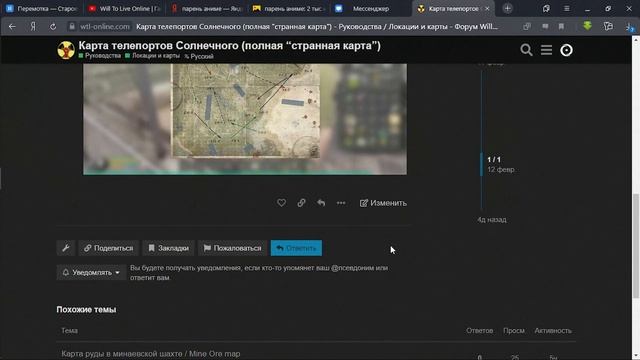Viewport: 640px width, 360px height.
Task: Open the Русский tag link
Action: [199, 56]
